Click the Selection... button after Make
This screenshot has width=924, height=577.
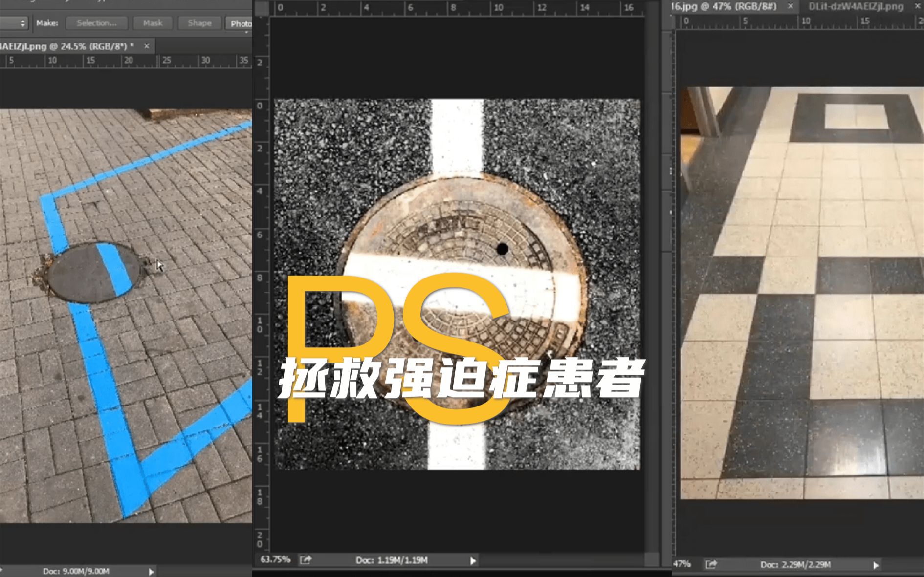(96, 23)
